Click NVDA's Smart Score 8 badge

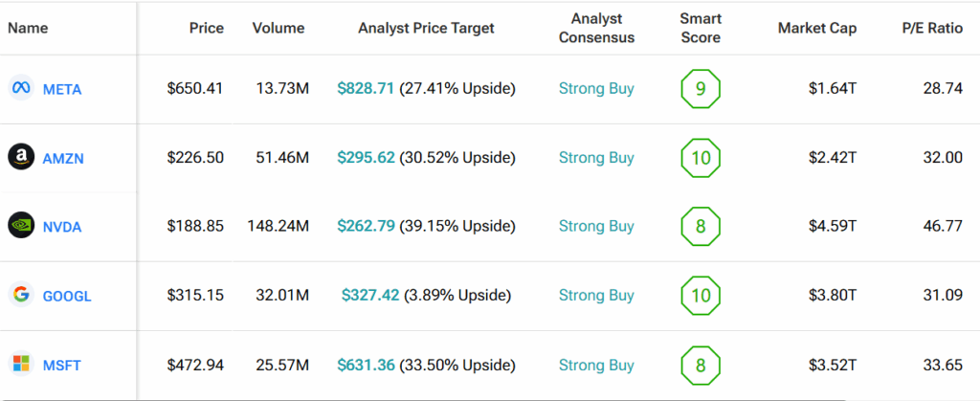[x=700, y=226]
